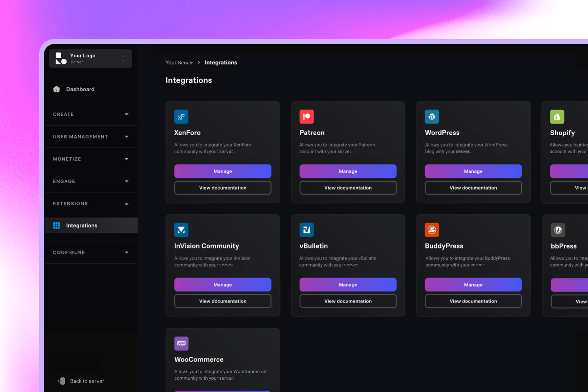Screen dimensions: 588x392
Task: Click the XenForo card title
Action: 187,133
